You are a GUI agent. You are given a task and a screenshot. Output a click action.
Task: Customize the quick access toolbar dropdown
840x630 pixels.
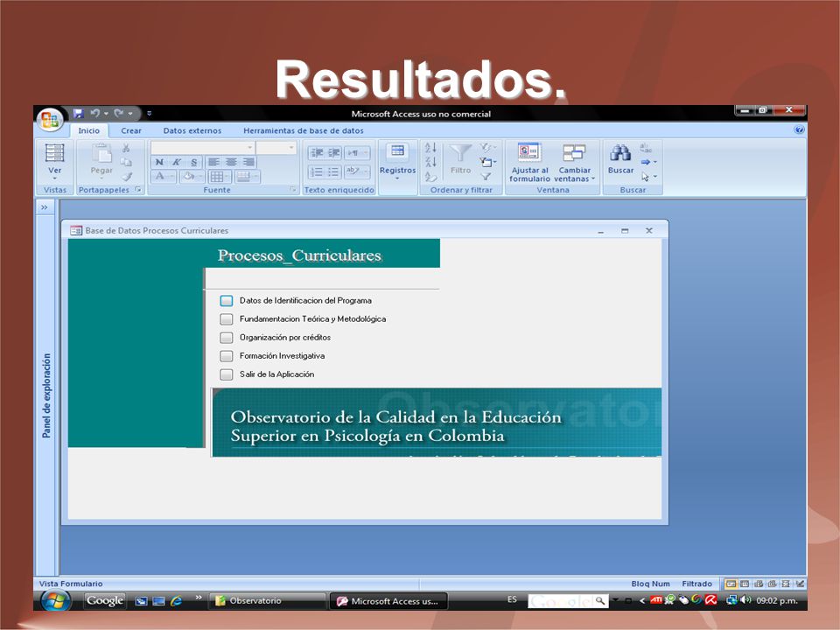click(x=149, y=113)
